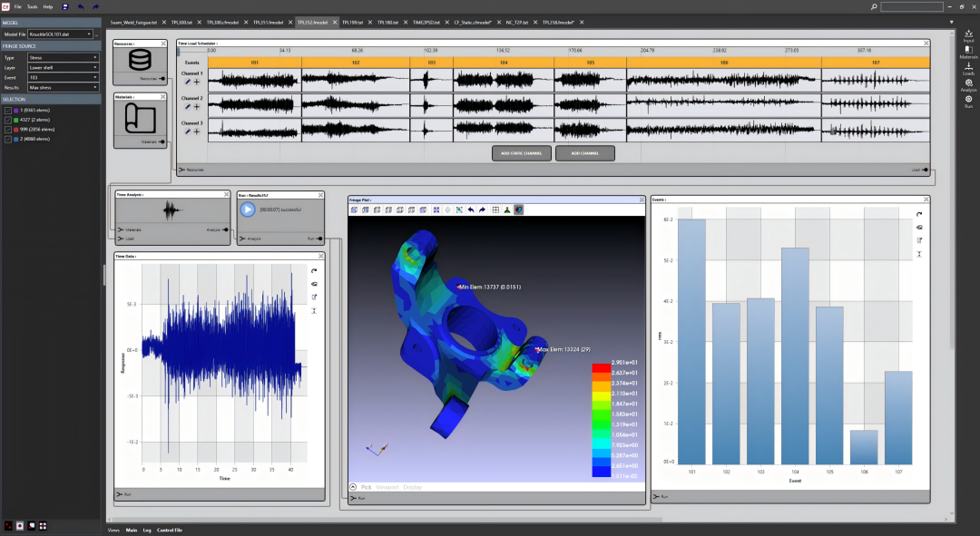The width and height of the screenshot is (980, 536).
Task: Click the Resources database node icon
Action: tap(141, 61)
